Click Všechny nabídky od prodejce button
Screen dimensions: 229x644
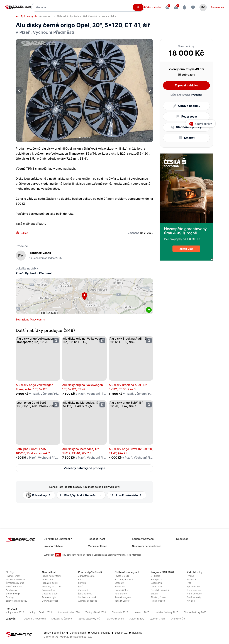(x=84, y=468)
